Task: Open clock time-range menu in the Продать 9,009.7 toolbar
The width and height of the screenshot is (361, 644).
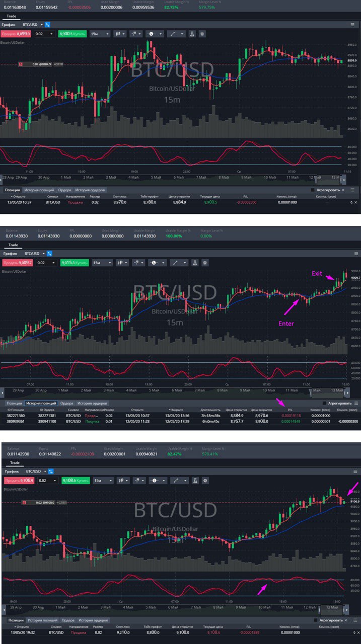Action: 157,263
